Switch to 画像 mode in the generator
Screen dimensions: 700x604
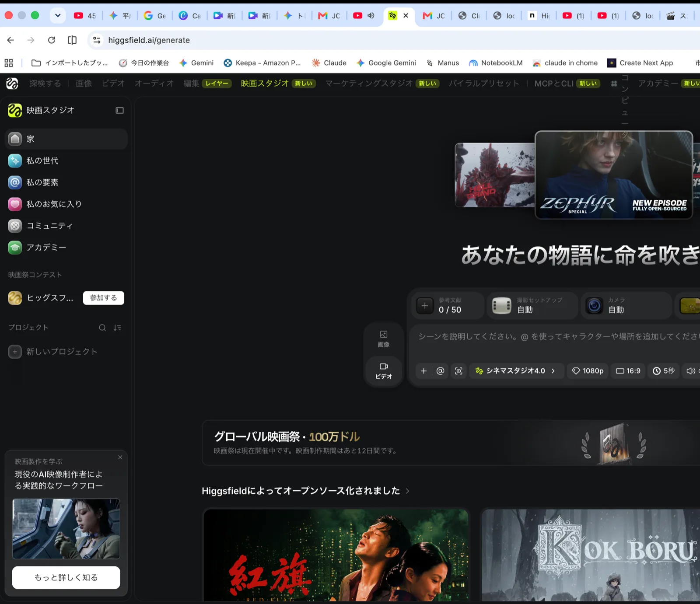pyautogui.click(x=384, y=339)
